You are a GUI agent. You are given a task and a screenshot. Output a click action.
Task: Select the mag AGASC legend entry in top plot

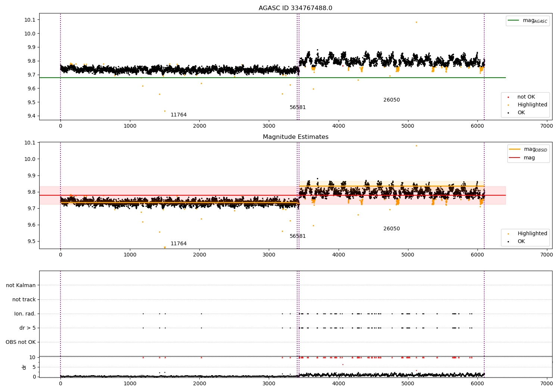(x=528, y=21)
